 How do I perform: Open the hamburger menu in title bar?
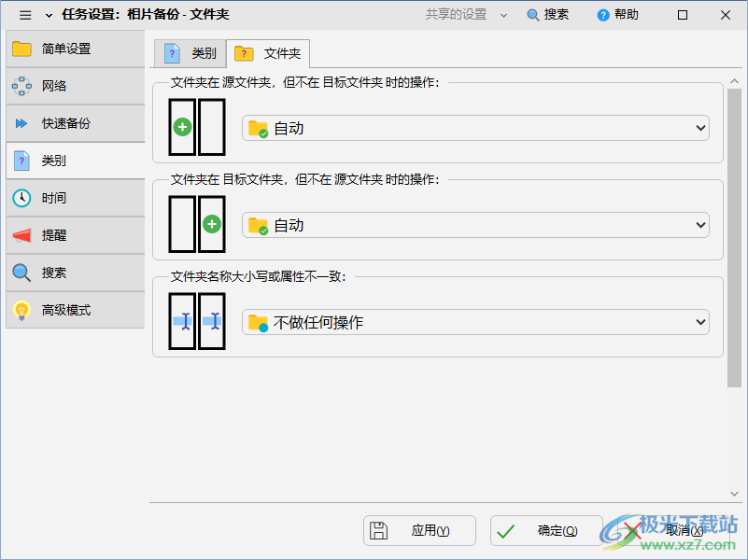[x=25, y=15]
